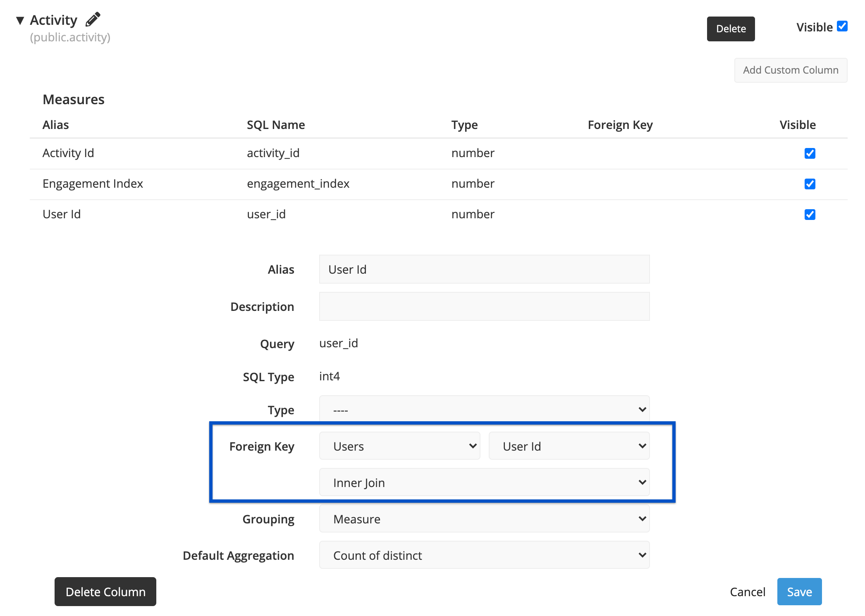Screen dimensions: 865x616
Task: Click the Delete Column button
Action: pyautogui.click(x=105, y=592)
